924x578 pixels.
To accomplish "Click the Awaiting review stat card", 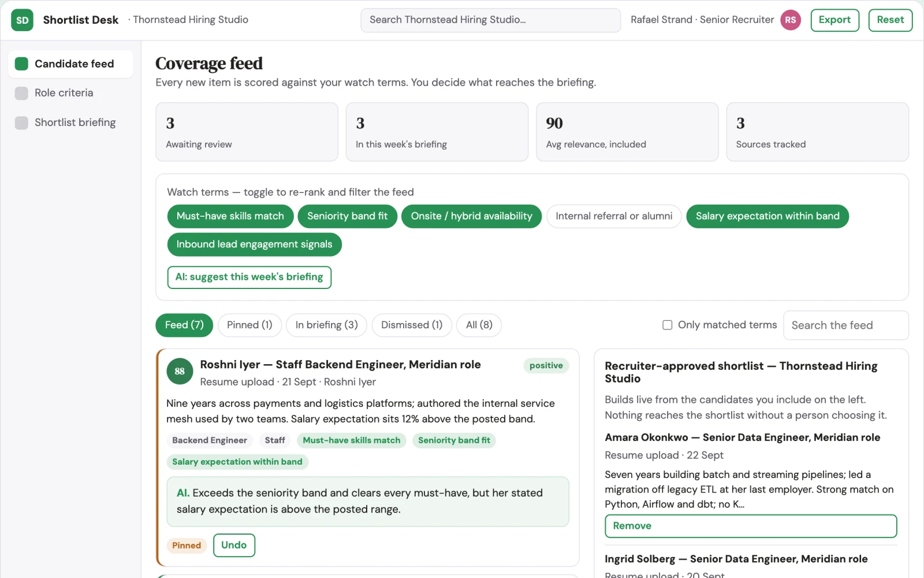I will pos(247,132).
